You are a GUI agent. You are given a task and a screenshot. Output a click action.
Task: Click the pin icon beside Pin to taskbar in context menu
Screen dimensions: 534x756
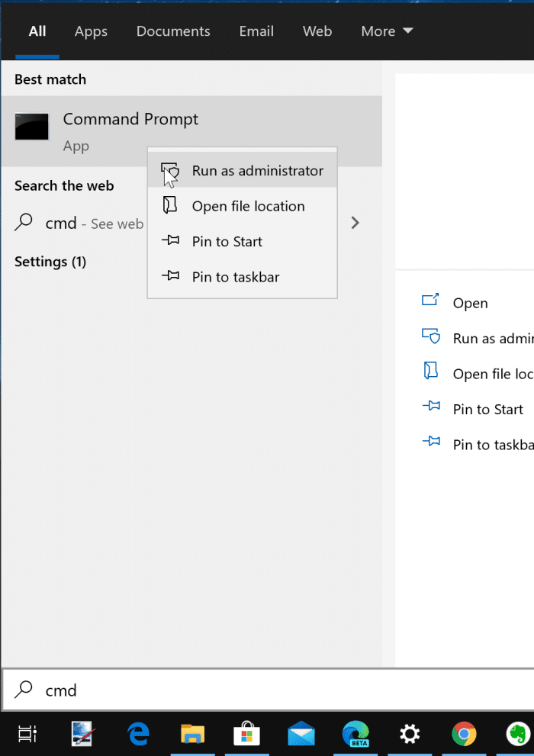tap(171, 275)
